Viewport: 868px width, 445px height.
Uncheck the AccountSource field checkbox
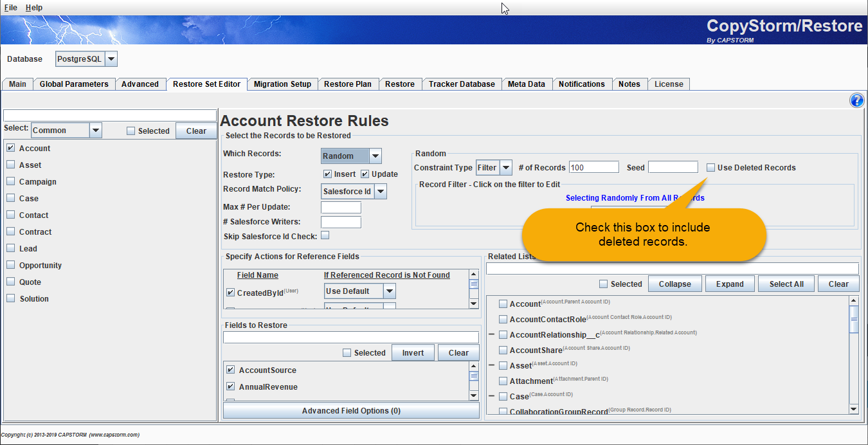230,370
